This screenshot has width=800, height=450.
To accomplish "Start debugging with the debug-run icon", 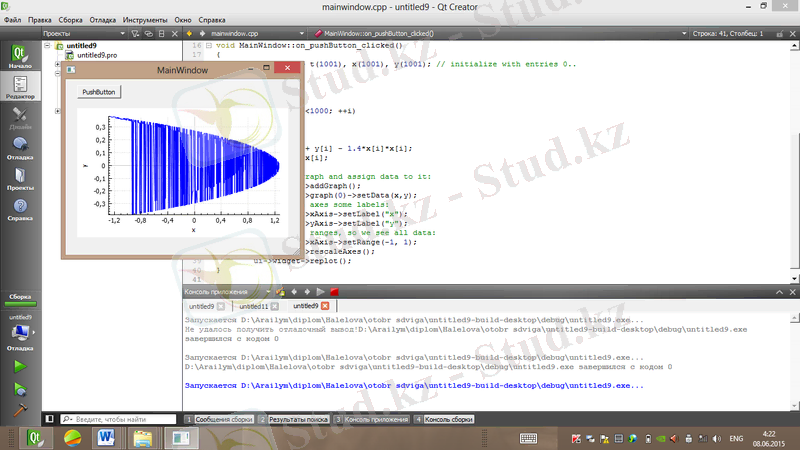I will pyautogui.click(x=19, y=388).
